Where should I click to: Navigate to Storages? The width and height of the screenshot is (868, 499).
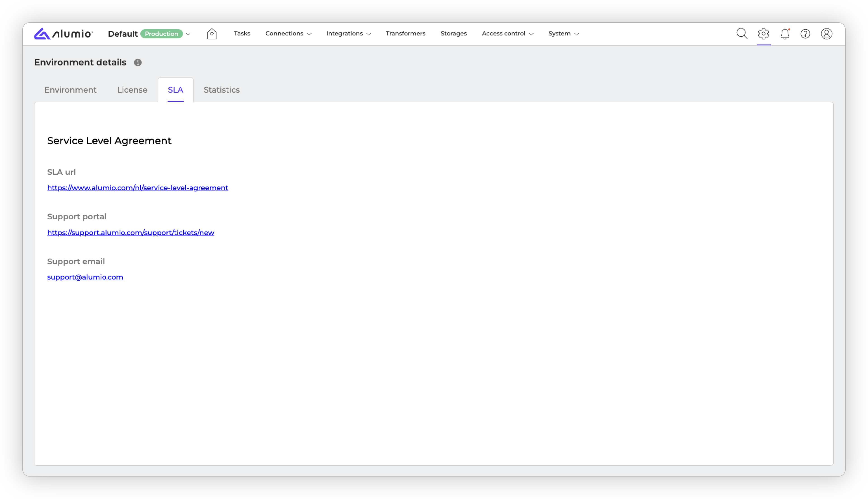(x=453, y=34)
